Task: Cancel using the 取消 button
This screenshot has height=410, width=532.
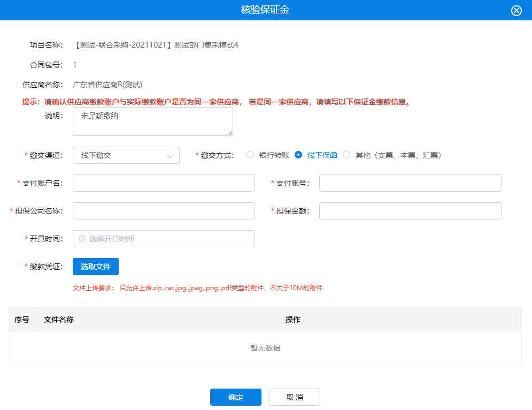Action: tap(295, 397)
